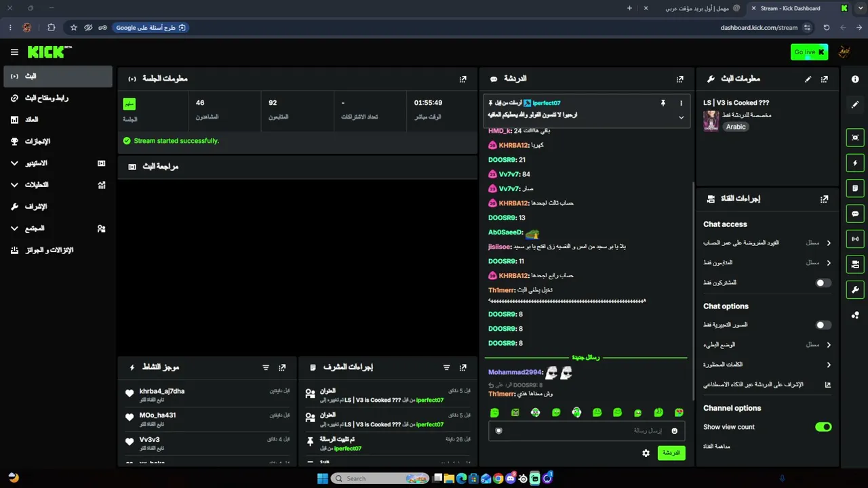This screenshot has height=488, width=868.
Task: Pop out the معلومات الجلسة panel
Action: pyautogui.click(x=463, y=79)
